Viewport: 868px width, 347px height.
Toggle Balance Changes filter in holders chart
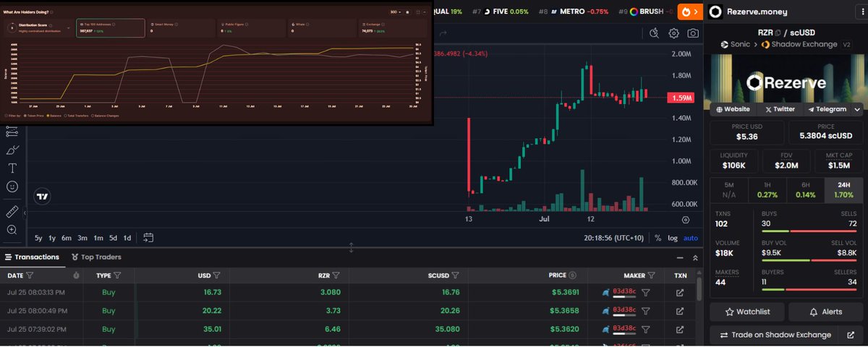click(x=106, y=116)
